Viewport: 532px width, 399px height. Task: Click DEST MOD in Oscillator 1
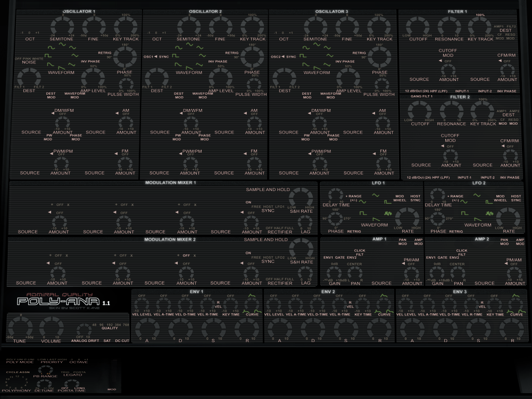[x=51, y=95]
